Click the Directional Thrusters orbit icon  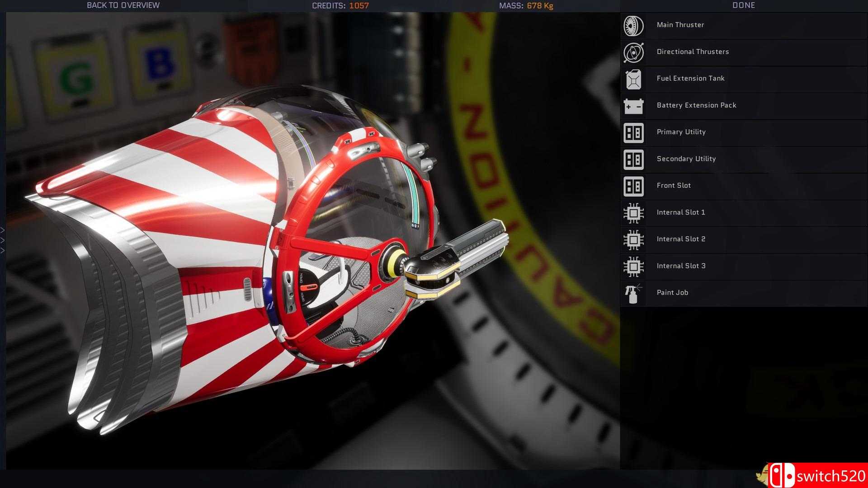(633, 52)
